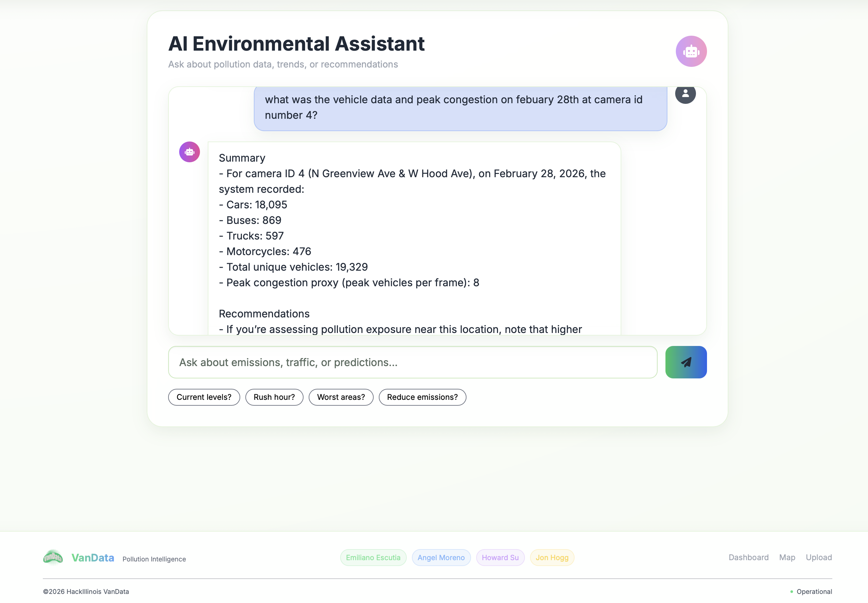Go to the Map page link
The width and height of the screenshot is (868, 603).
[x=787, y=557]
